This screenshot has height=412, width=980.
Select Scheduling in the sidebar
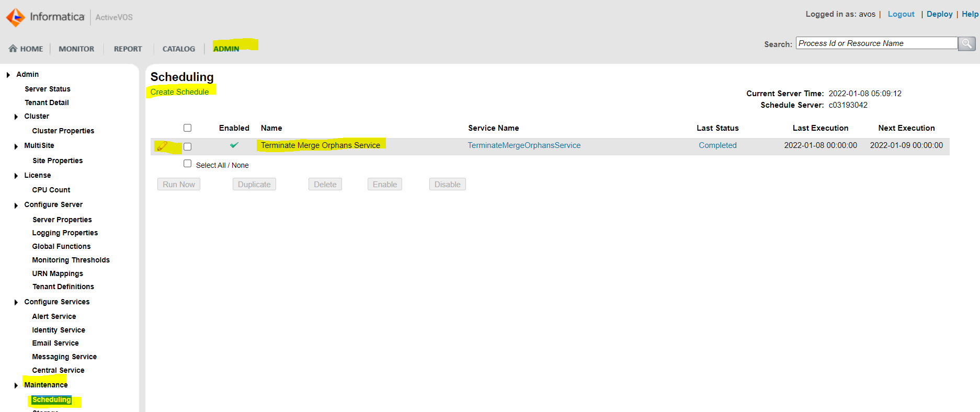(x=51, y=400)
